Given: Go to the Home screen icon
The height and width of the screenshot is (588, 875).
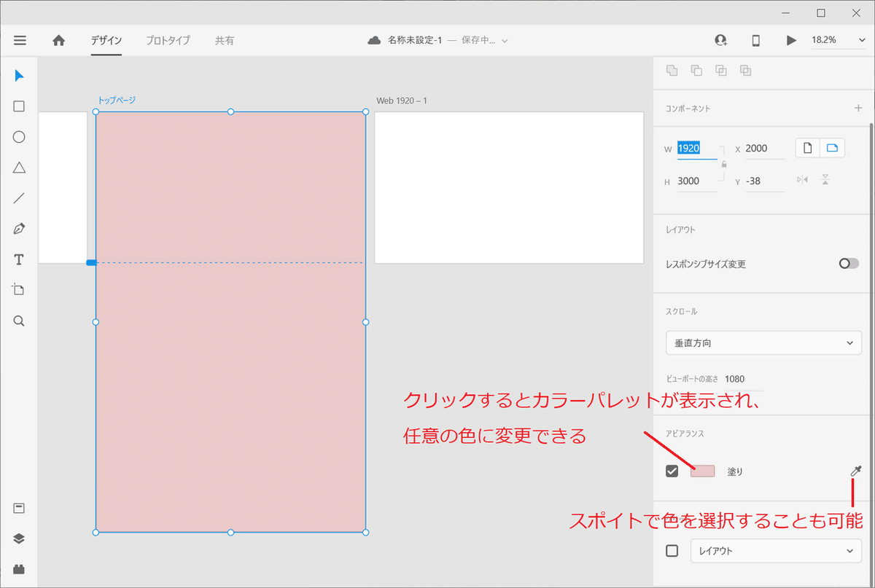Looking at the screenshot, I should (x=59, y=41).
